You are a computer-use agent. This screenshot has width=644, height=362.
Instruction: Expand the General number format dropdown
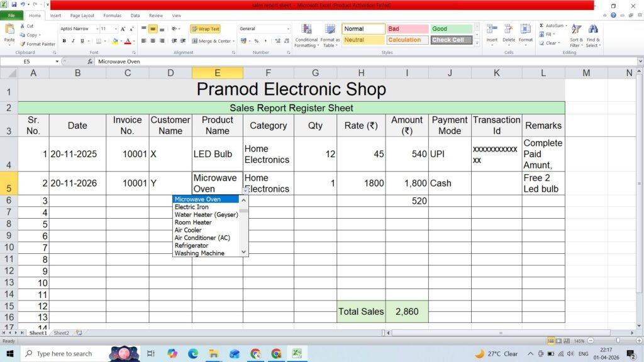(288, 29)
